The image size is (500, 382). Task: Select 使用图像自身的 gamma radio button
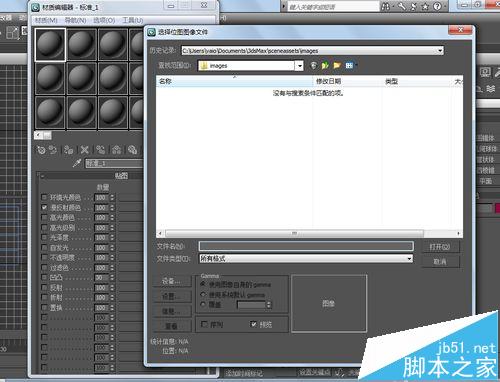[x=203, y=284]
